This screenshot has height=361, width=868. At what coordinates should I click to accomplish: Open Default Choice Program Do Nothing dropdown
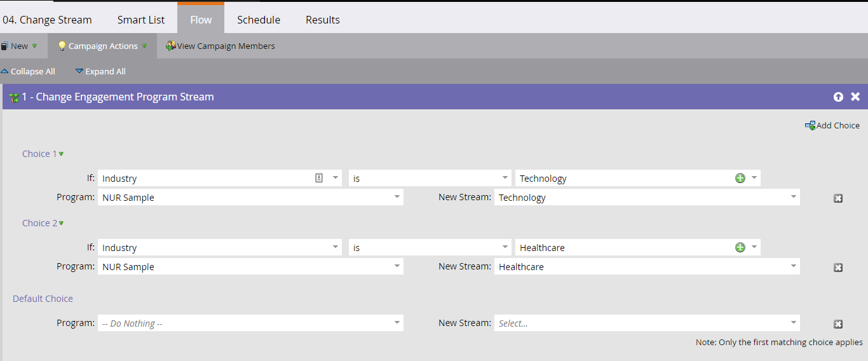point(250,323)
